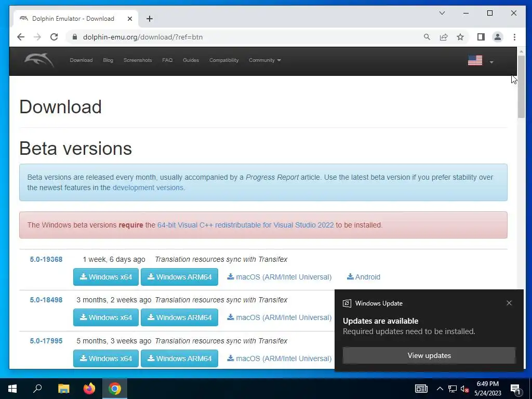Download Windows x64 build for 5.0-18498
532x399 pixels.
pos(106,317)
